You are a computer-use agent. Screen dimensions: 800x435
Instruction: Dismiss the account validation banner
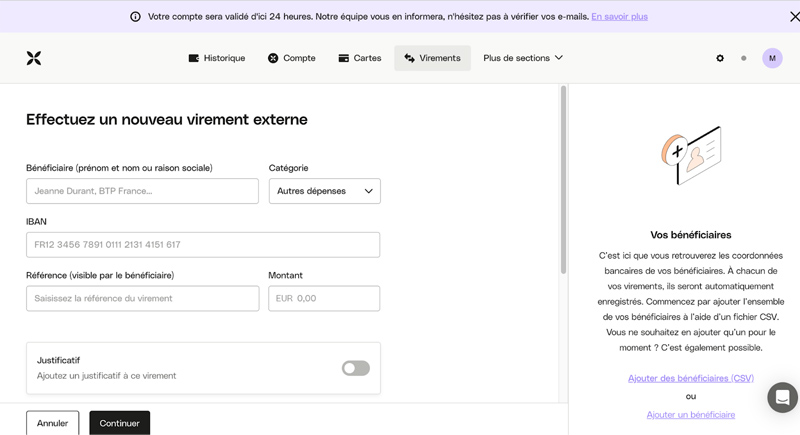tap(794, 17)
